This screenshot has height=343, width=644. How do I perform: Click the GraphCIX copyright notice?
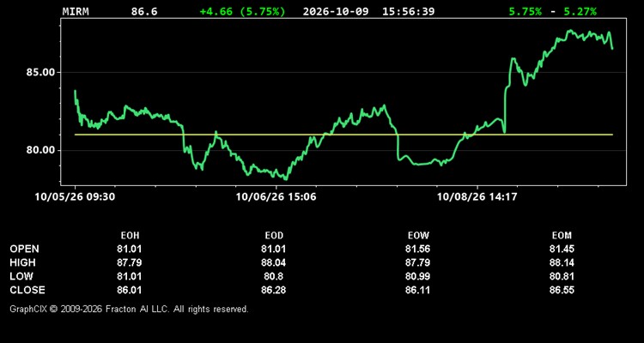pos(129,309)
